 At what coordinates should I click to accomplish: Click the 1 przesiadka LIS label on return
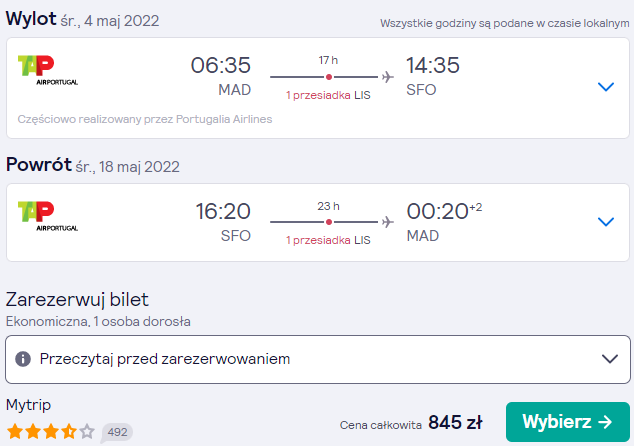coord(328,240)
